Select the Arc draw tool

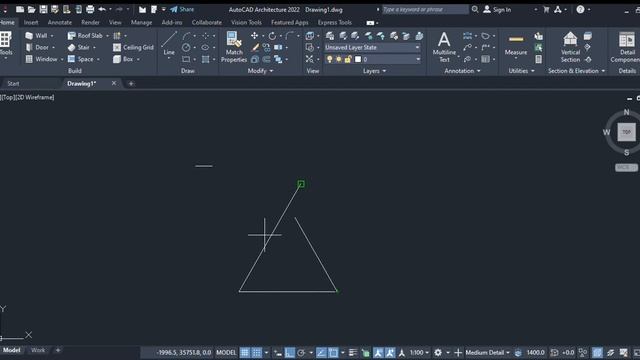[x=187, y=36]
